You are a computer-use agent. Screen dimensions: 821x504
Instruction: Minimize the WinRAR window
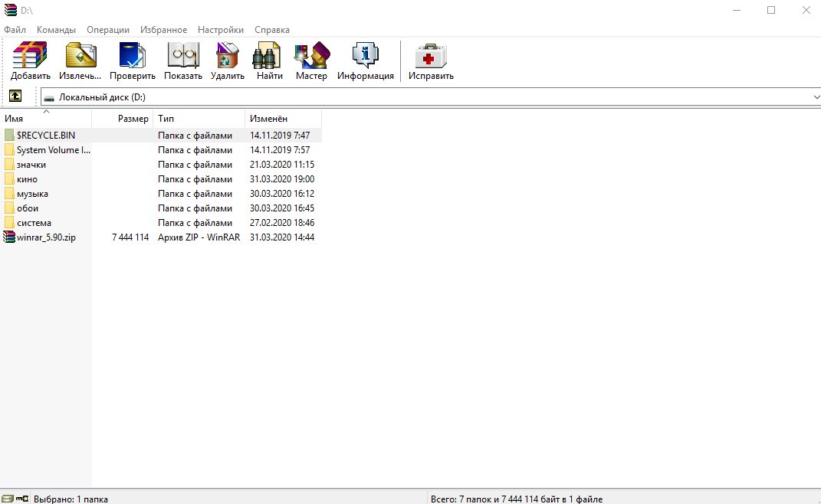pos(736,10)
